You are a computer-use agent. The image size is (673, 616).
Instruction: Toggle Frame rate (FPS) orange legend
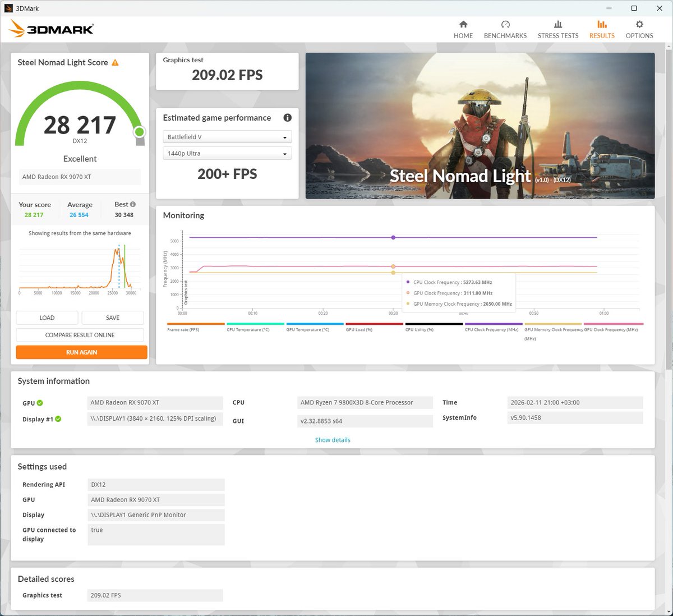coord(196,324)
